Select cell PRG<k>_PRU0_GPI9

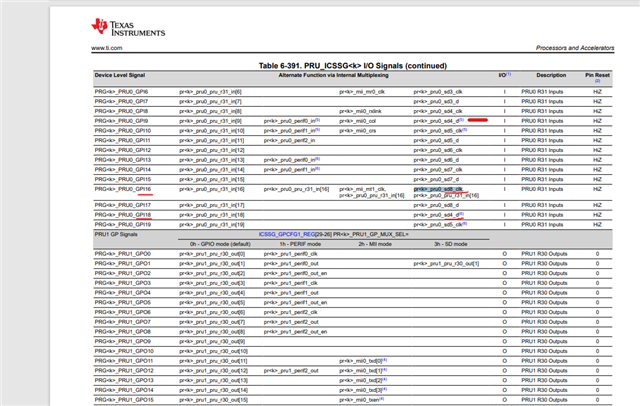coord(121,121)
